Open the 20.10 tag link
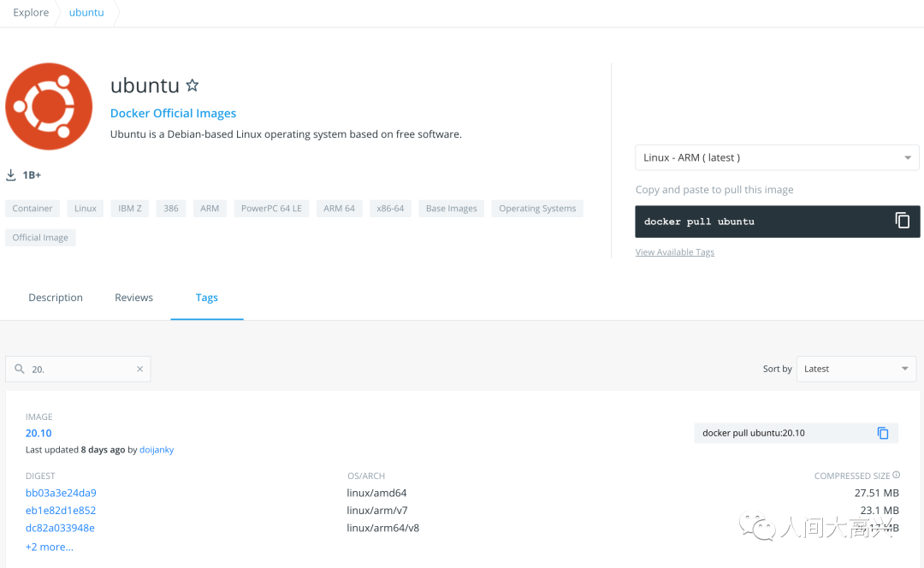The height and width of the screenshot is (568, 924). pyautogui.click(x=38, y=433)
